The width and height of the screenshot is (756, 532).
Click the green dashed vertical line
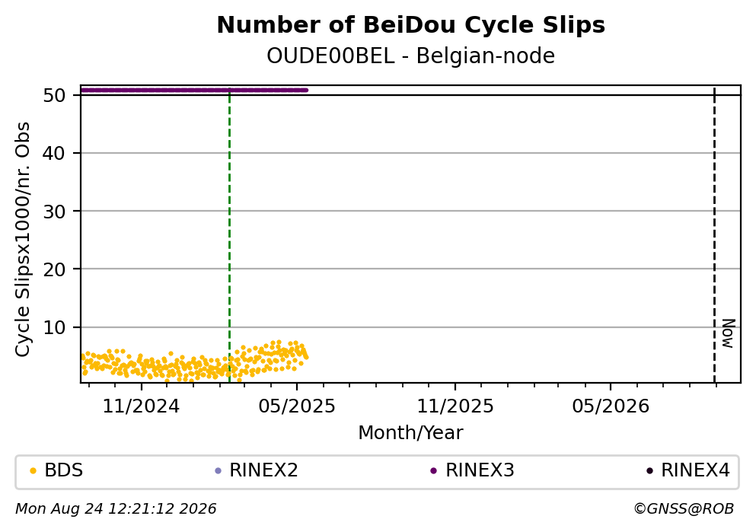click(229, 234)
